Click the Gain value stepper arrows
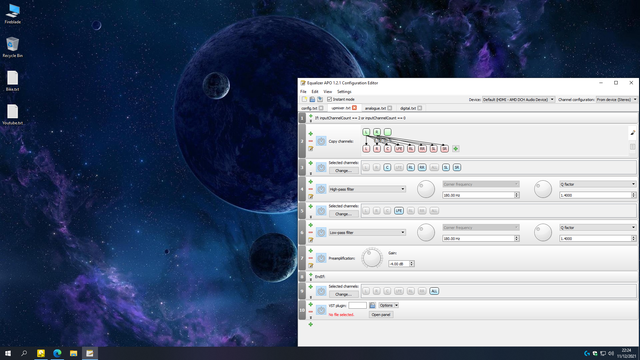Image resolution: width=640 pixels, height=360 pixels. [x=412, y=264]
